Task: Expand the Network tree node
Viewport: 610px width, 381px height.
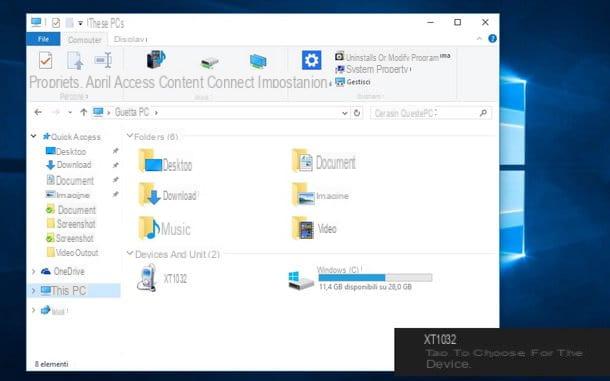Action: 33,310
